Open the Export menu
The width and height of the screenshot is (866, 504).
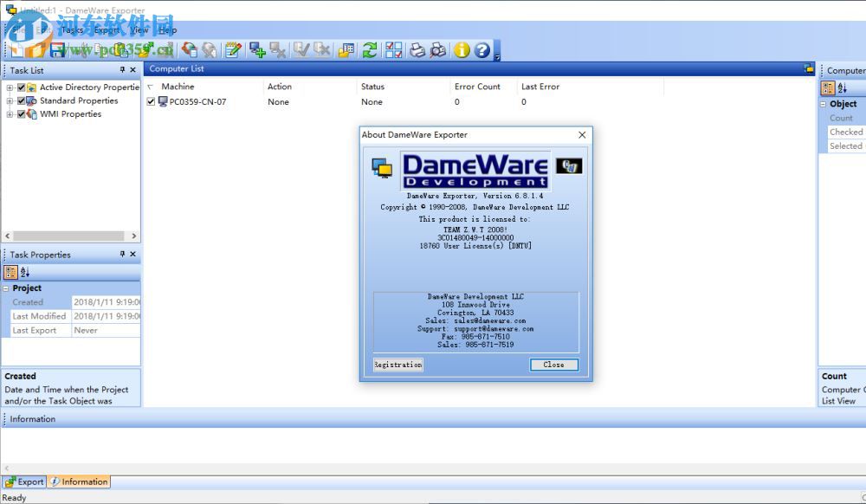click(106, 29)
